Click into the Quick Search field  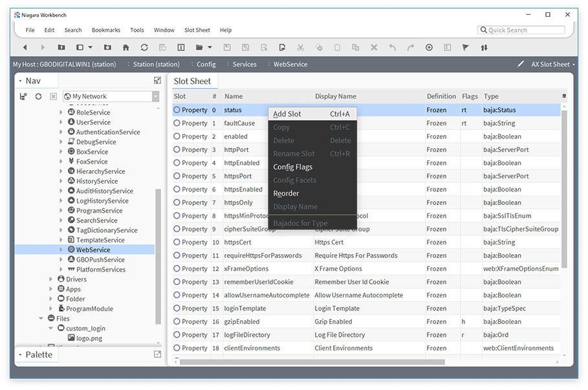point(524,30)
